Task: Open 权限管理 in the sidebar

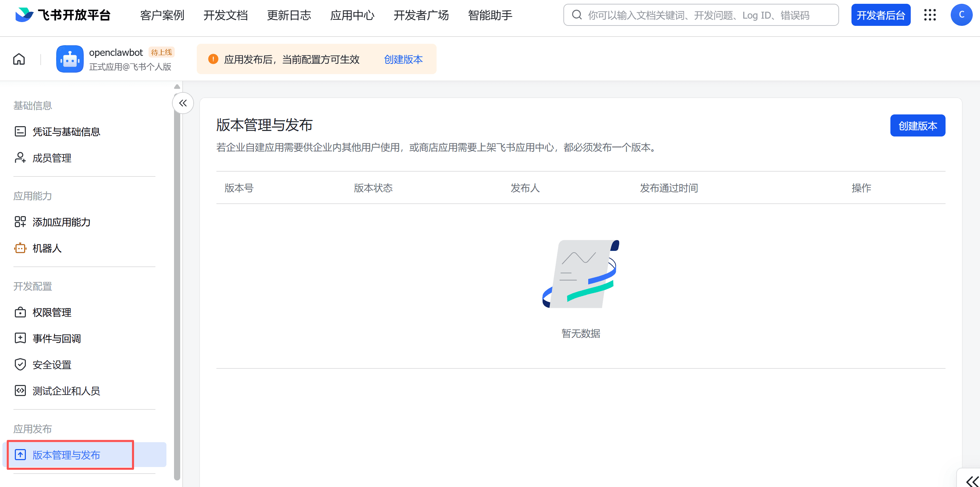Action: [x=52, y=312]
